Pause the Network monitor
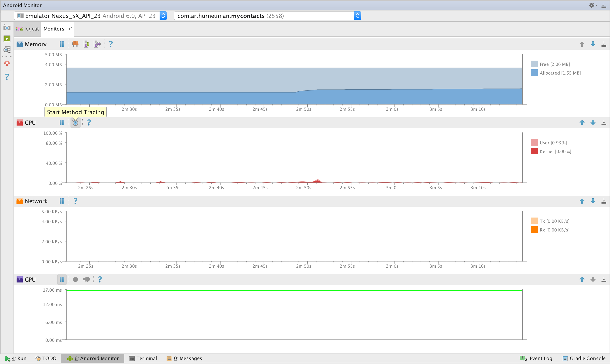 tap(62, 201)
